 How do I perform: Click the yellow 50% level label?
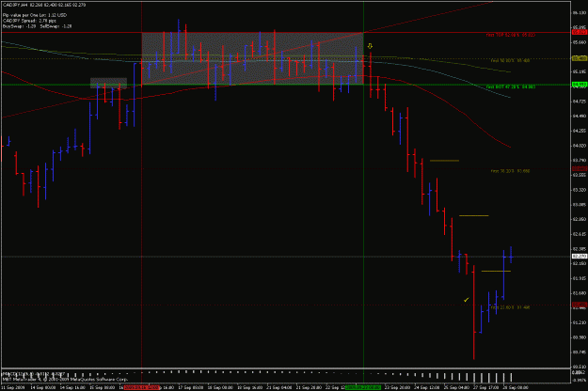click(x=510, y=60)
